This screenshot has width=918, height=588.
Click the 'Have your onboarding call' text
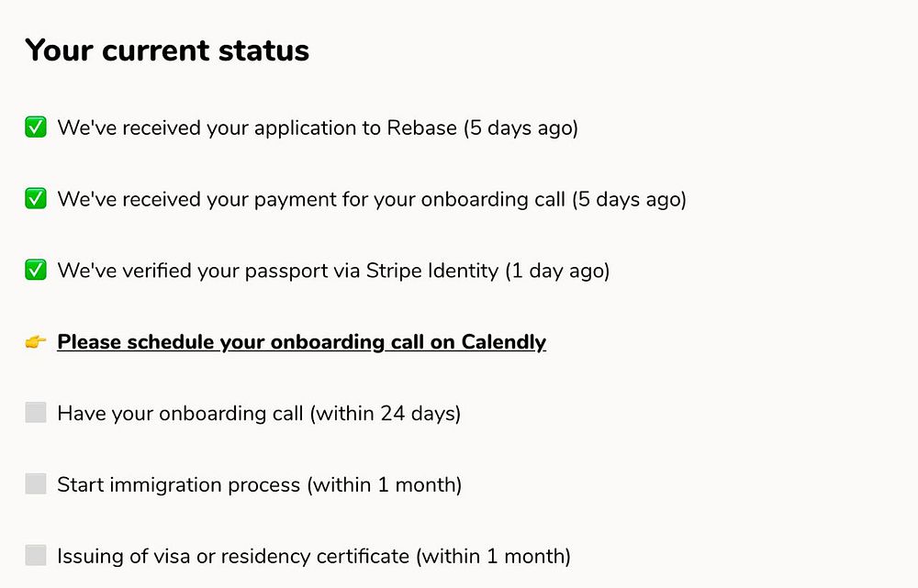(180, 414)
